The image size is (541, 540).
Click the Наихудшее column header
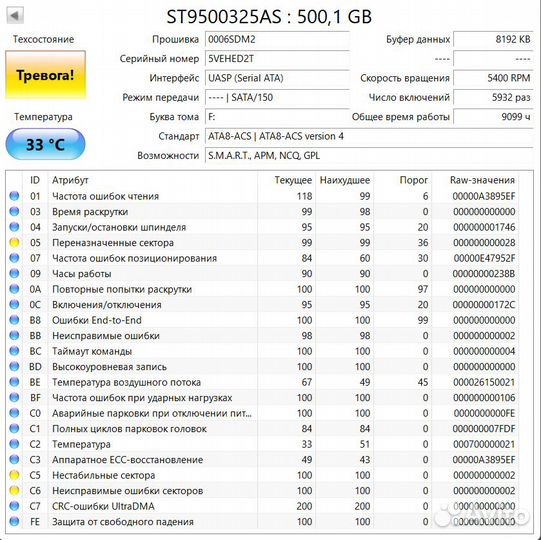pyautogui.click(x=344, y=180)
